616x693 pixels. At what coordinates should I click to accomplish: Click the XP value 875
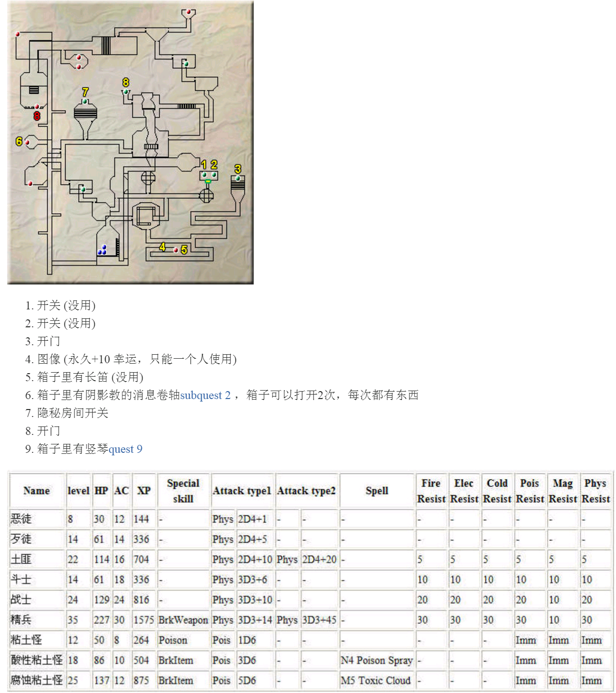pyautogui.click(x=144, y=681)
